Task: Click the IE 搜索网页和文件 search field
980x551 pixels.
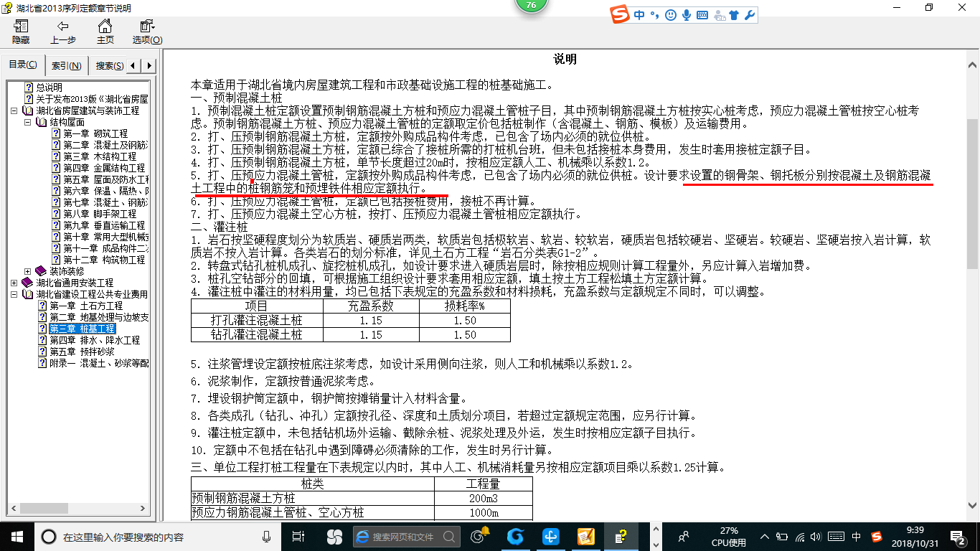Action: pyautogui.click(x=407, y=537)
